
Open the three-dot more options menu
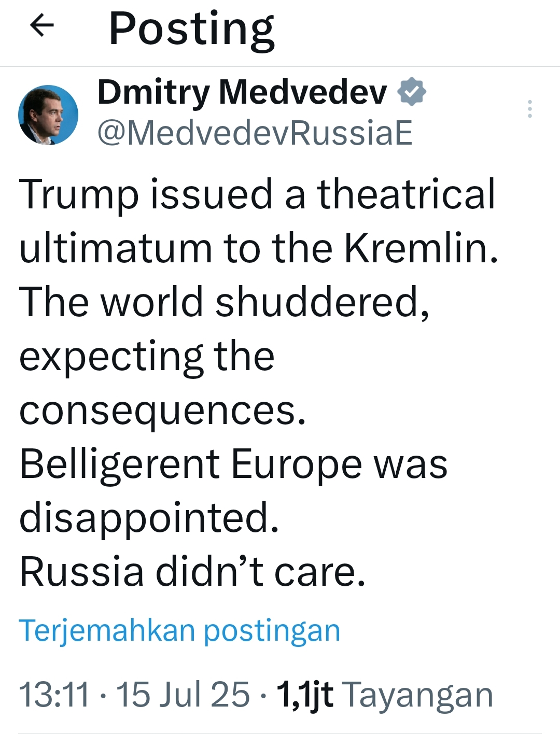(x=529, y=109)
